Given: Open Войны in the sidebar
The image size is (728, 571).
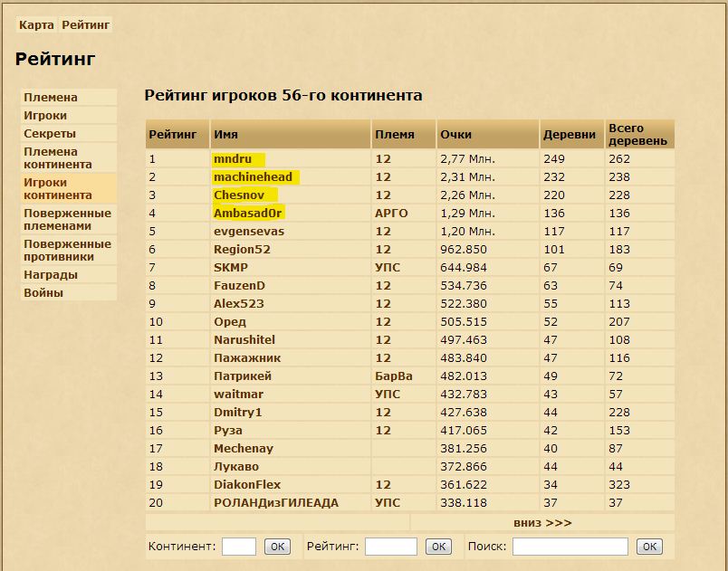Looking at the screenshot, I should pos(43,292).
